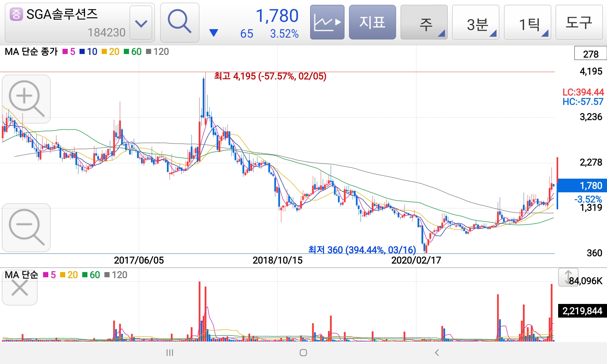Close the volume panel with X
The height and width of the screenshot is (364, 607).
20,288
